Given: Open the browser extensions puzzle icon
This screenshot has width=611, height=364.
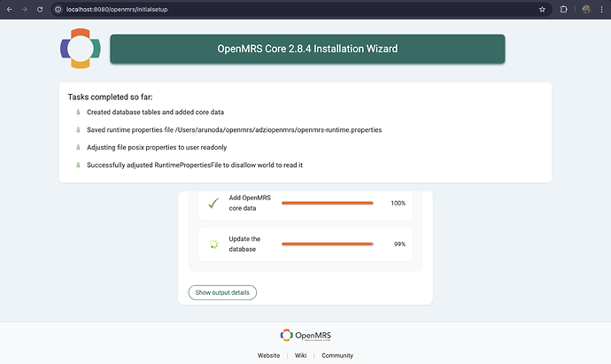Looking at the screenshot, I should [x=565, y=9].
